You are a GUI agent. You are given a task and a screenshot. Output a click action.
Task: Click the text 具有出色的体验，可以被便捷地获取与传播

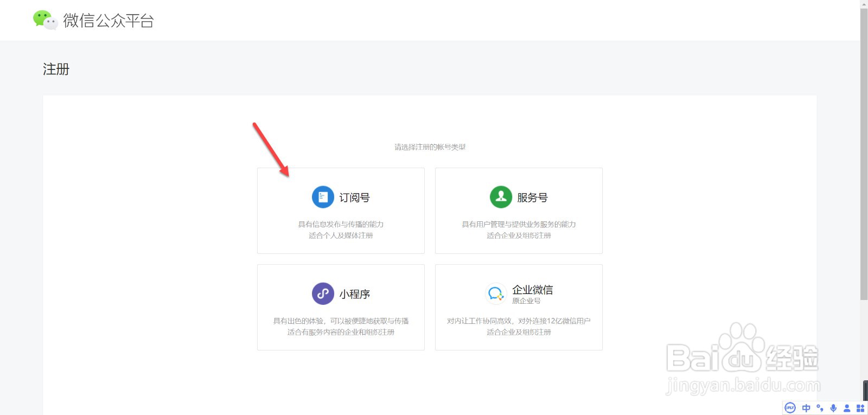(341, 321)
